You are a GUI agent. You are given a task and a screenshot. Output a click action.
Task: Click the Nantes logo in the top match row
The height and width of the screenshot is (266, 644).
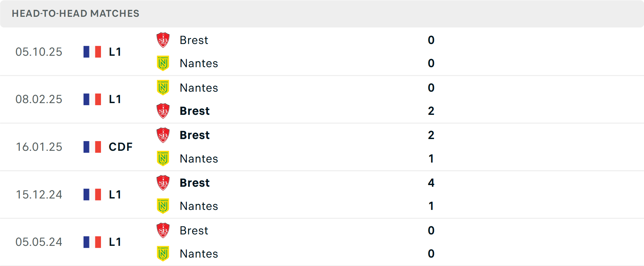tap(163, 63)
